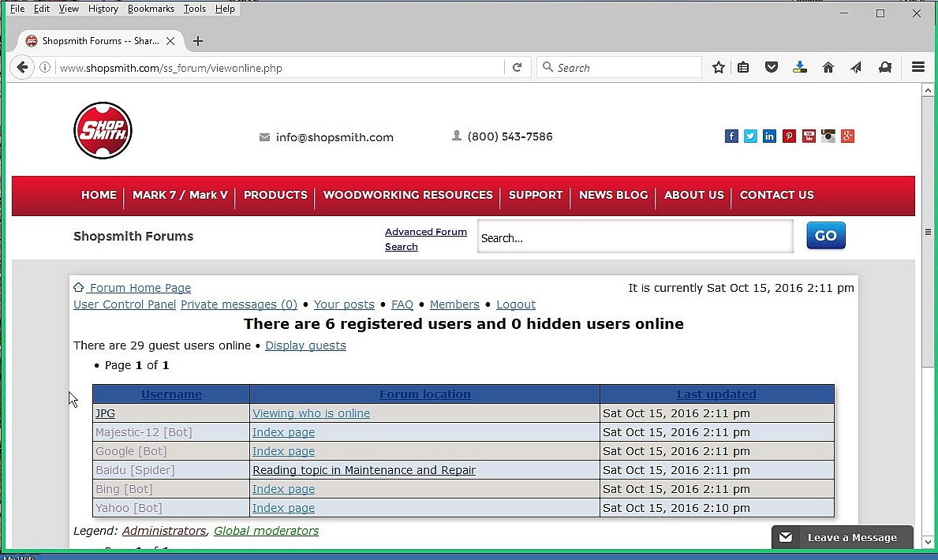Screen dimensions: 938x560
Task: Go to browser home page icon
Action: (828, 68)
